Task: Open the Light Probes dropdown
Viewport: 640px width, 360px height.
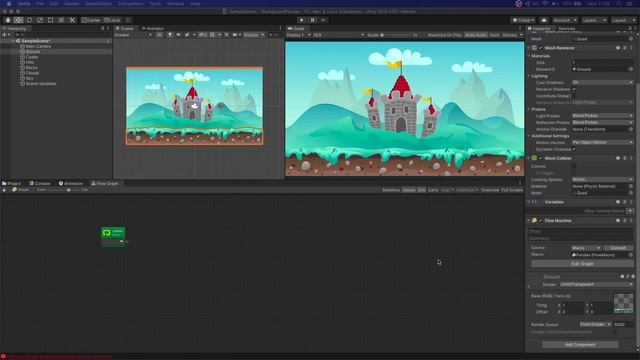Action: coord(602,116)
